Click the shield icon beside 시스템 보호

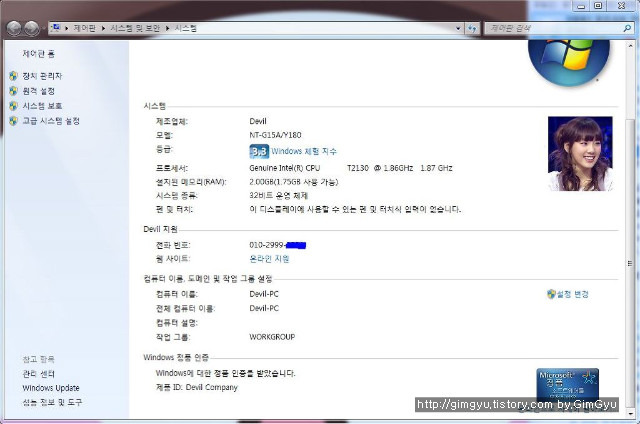point(13,106)
